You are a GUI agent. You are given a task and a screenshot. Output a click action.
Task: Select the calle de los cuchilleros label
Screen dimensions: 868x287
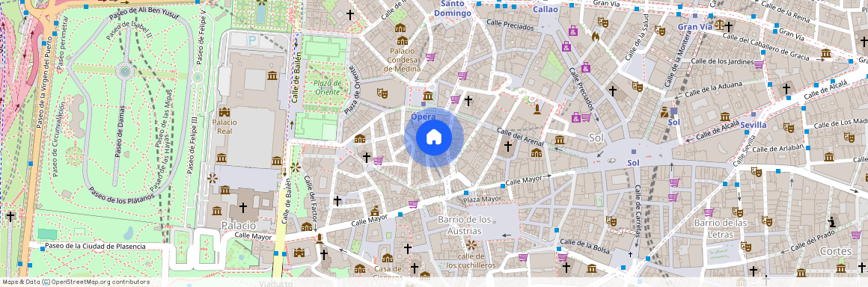471,260
